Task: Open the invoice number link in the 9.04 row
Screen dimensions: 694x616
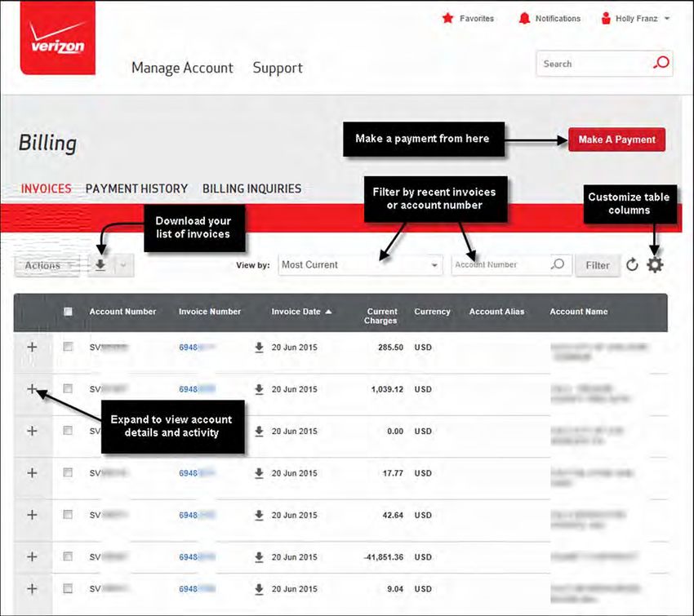Action: coord(197,589)
